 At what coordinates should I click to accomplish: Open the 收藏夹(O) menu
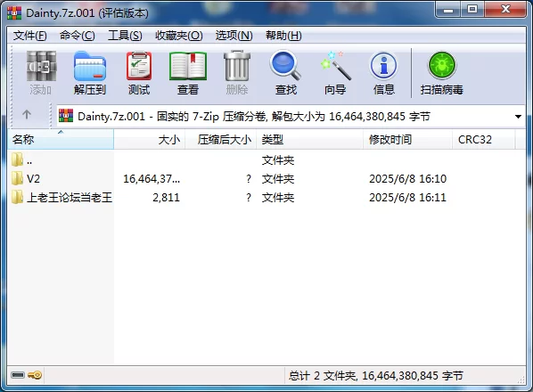click(x=179, y=36)
